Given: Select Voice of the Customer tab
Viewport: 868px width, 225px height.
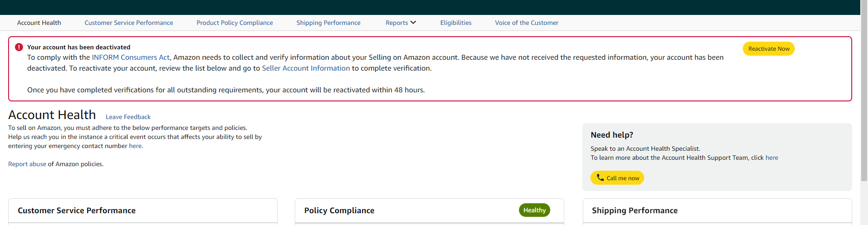Looking at the screenshot, I should (527, 23).
